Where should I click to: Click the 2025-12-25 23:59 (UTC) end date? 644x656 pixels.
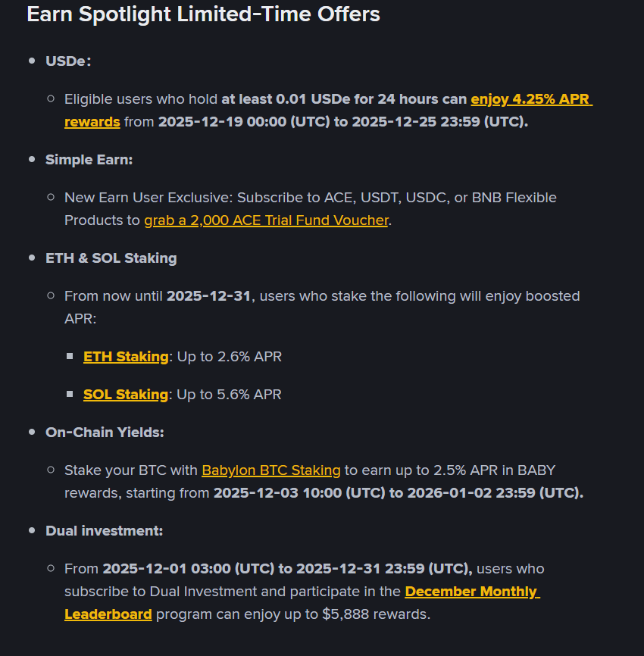[x=439, y=122]
